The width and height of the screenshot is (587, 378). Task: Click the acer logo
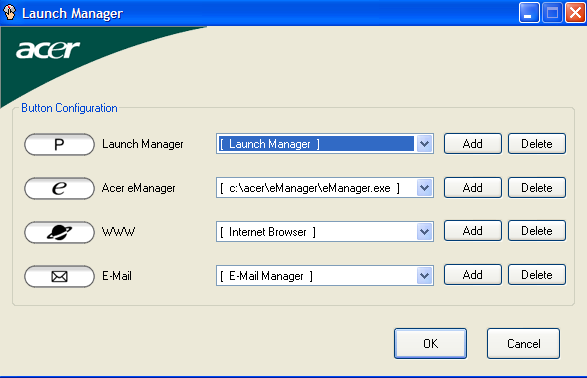coord(48,50)
